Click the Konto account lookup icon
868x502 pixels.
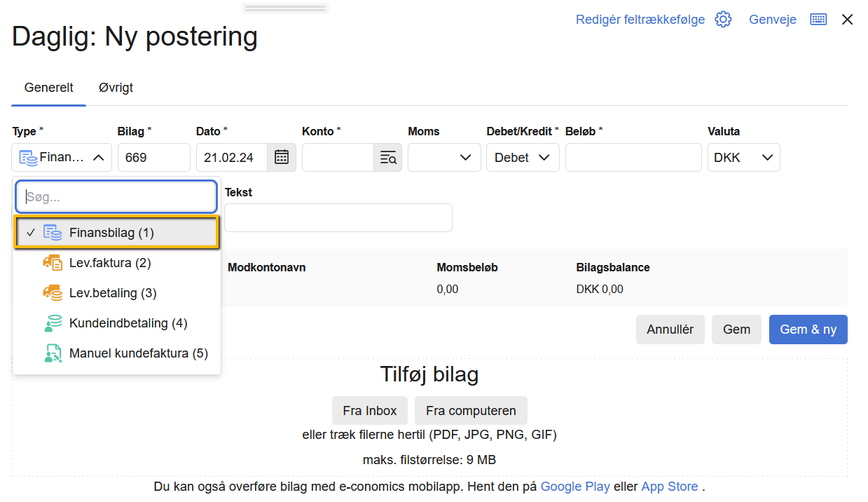(x=388, y=157)
